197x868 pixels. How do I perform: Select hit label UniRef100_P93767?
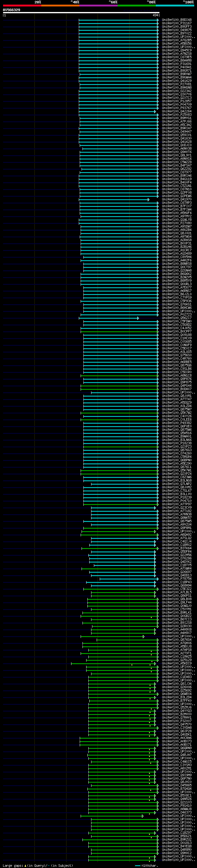[177, 108]
